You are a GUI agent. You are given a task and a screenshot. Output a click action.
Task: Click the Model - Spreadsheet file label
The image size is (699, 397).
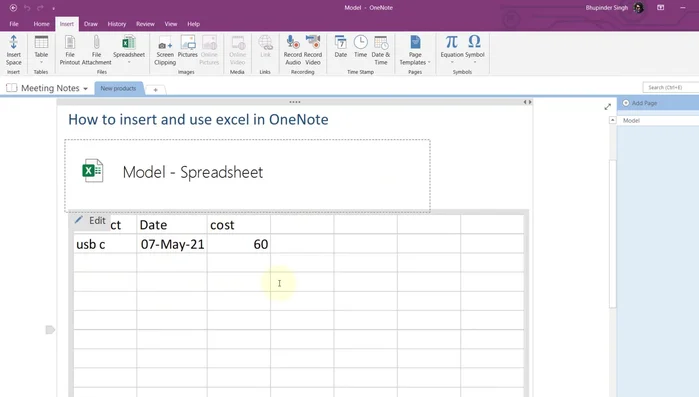point(193,172)
